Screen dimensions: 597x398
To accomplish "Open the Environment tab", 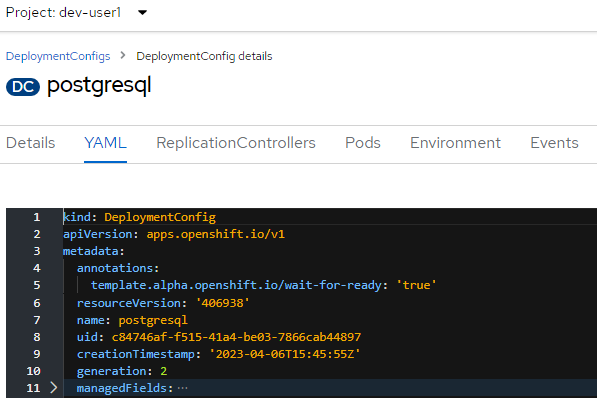I will [x=455, y=143].
